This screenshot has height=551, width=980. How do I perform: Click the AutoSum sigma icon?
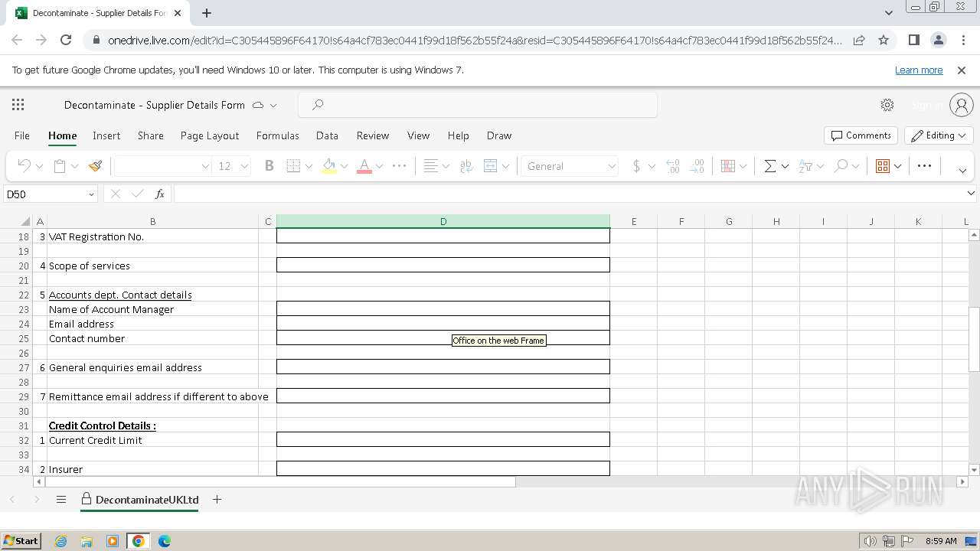point(770,166)
